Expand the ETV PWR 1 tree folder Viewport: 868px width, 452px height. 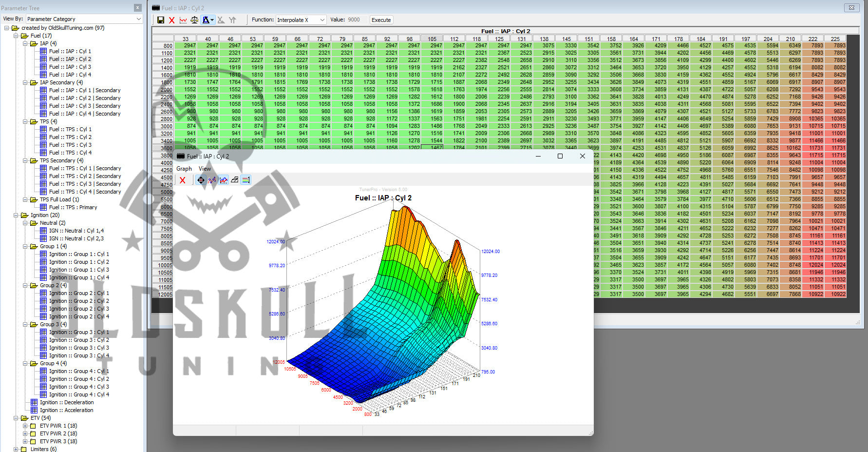pos(25,426)
